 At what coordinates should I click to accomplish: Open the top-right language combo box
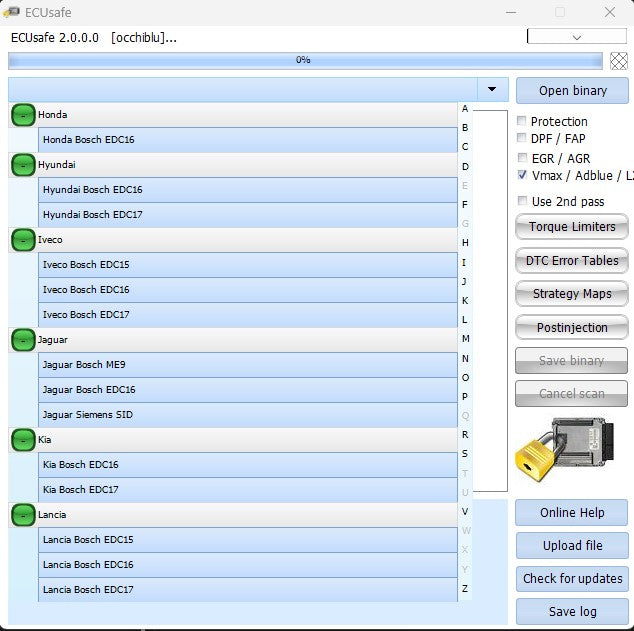(577, 37)
